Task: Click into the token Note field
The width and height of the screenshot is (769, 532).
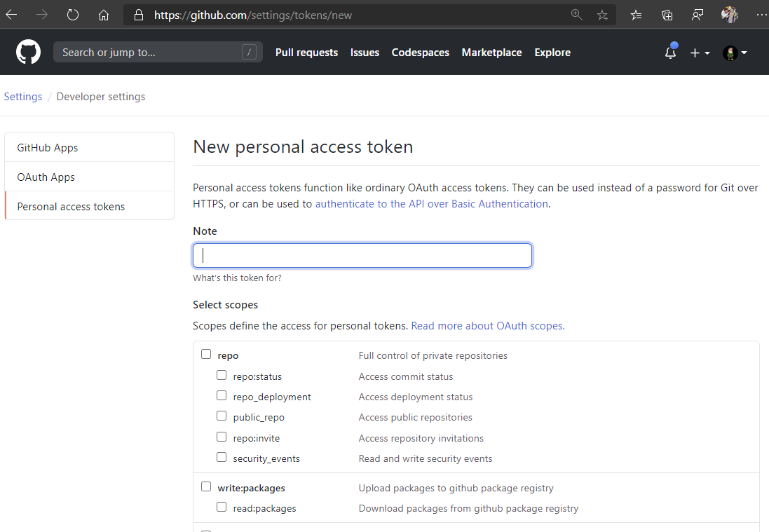Action: pos(362,255)
